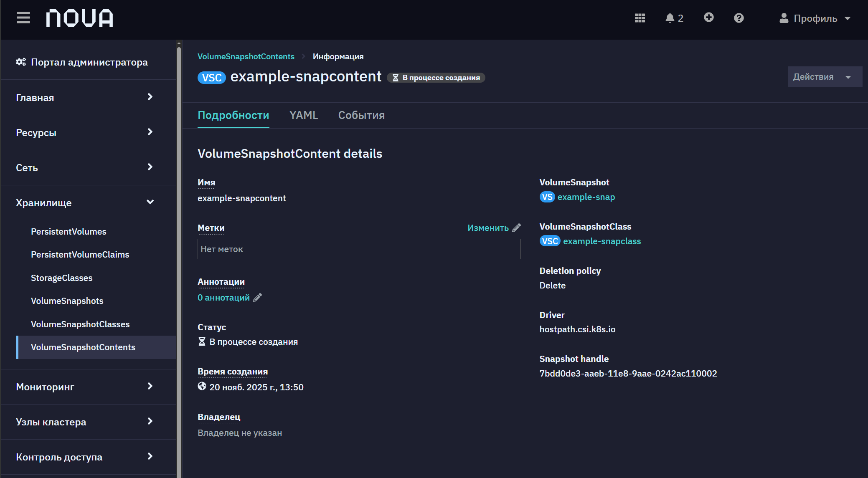Open VolumeSnapshotClasses in sidebar
Screen dimensions: 868x478
(x=80, y=324)
